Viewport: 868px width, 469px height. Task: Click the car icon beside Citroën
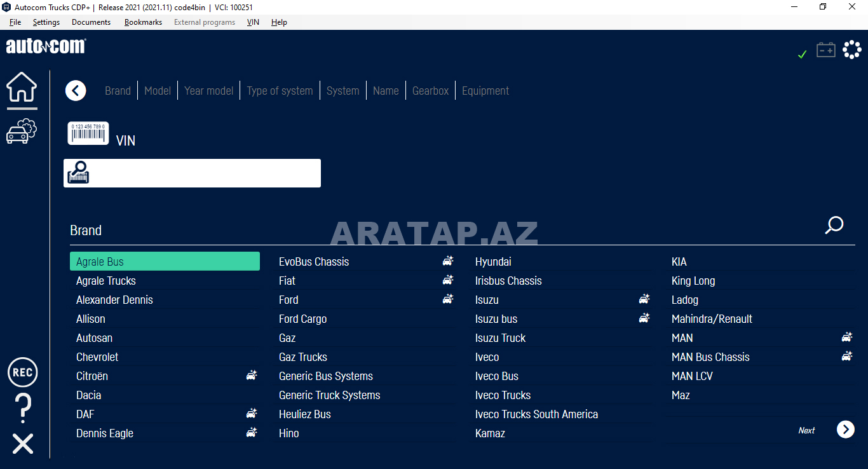click(x=252, y=375)
